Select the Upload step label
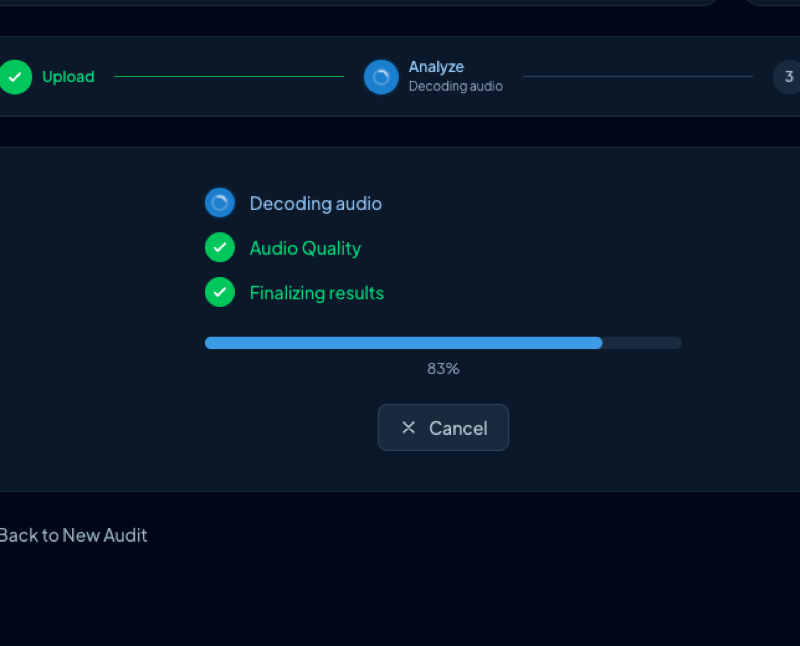Image resolution: width=800 pixels, height=646 pixels. (x=68, y=76)
